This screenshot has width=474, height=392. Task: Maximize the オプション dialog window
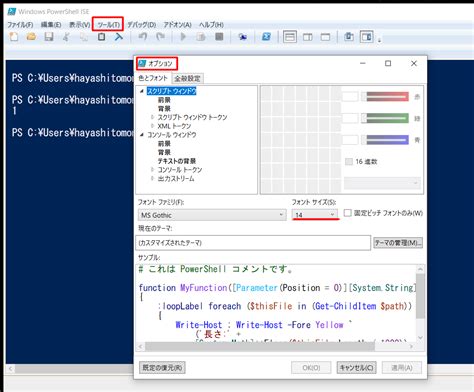pyautogui.click(x=388, y=63)
